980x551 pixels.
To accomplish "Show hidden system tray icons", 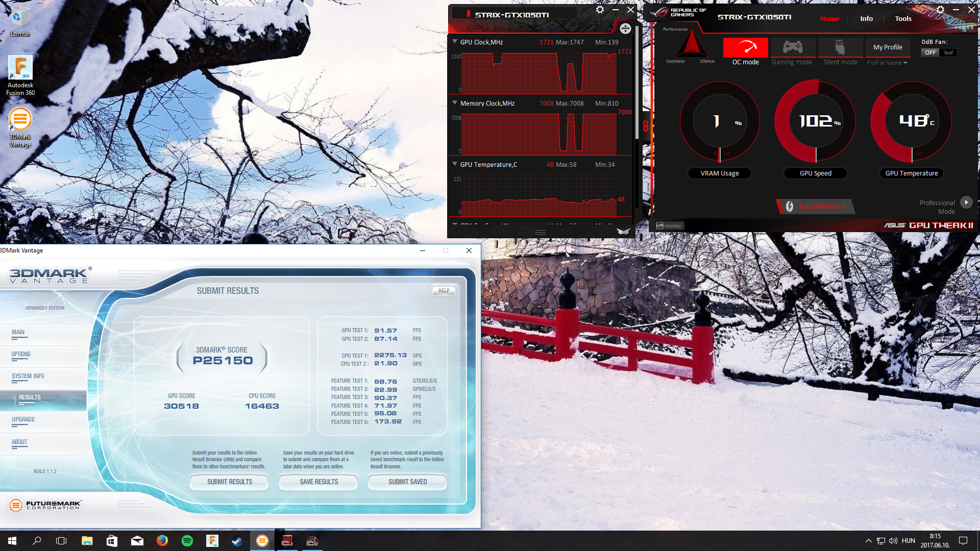I will click(x=868, y=541).
